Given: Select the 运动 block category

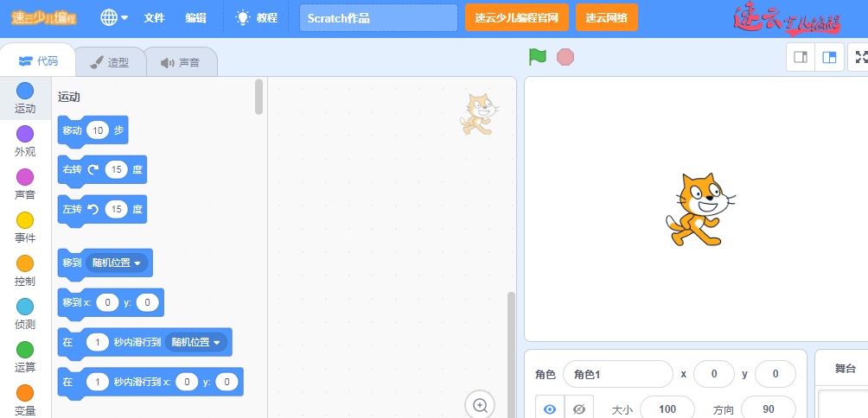Looking at the screenshot, I should [x=25, y=98].
